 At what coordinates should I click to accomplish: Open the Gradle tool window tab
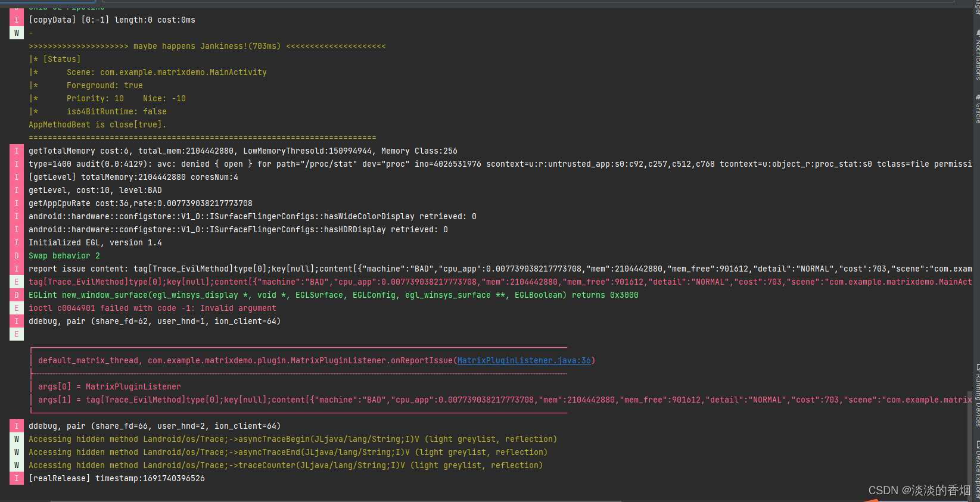[x=977, y=109]
